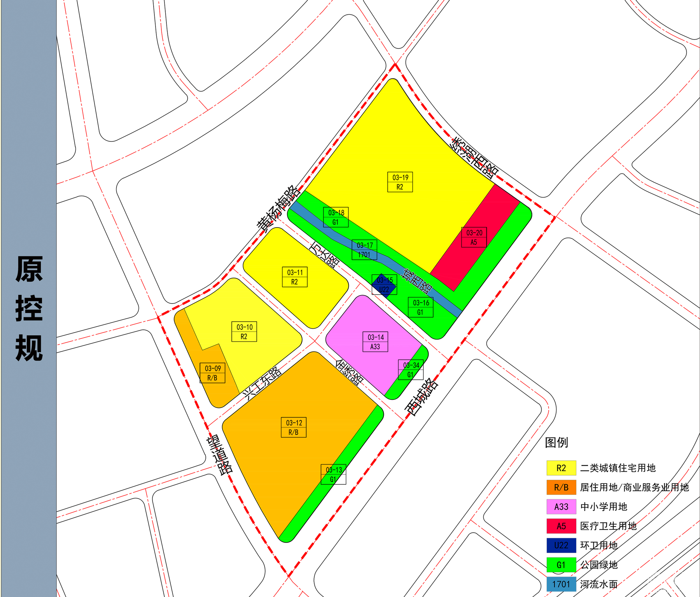Click the 03-19 R2 parcel label

tap(400, 182)
